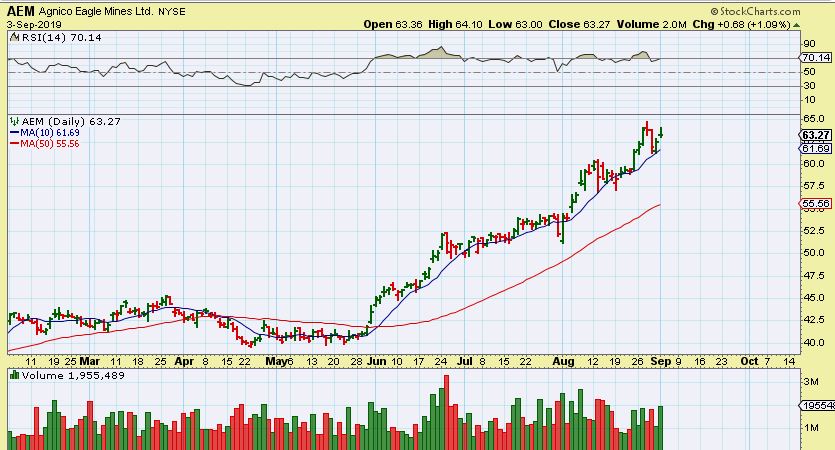This screenshot has width=835, height=450.
Task: Click the Volume 1,955,489 panel label
Action: point(73,375)
